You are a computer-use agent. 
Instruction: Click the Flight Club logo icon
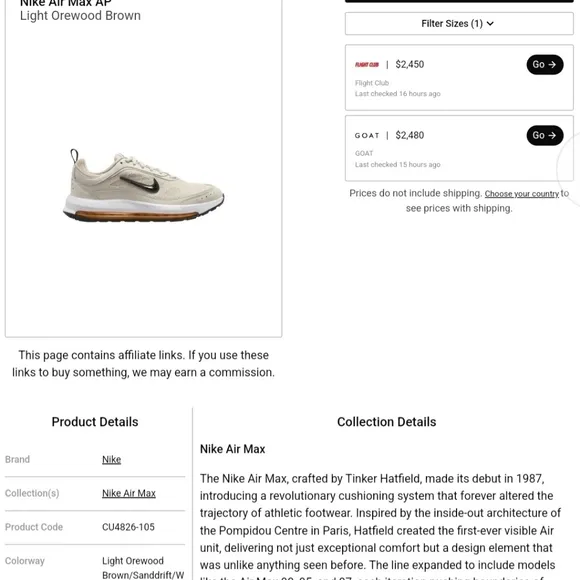(x=367, y=65)
